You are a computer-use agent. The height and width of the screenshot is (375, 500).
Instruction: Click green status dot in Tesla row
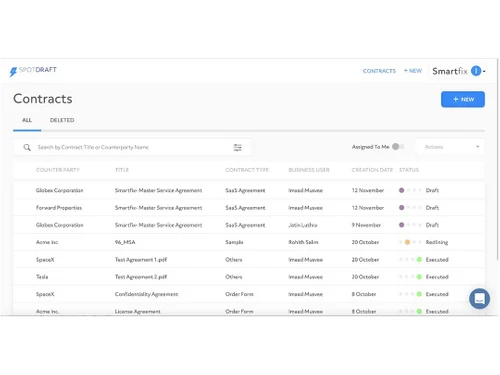click(x=419, y=277)
